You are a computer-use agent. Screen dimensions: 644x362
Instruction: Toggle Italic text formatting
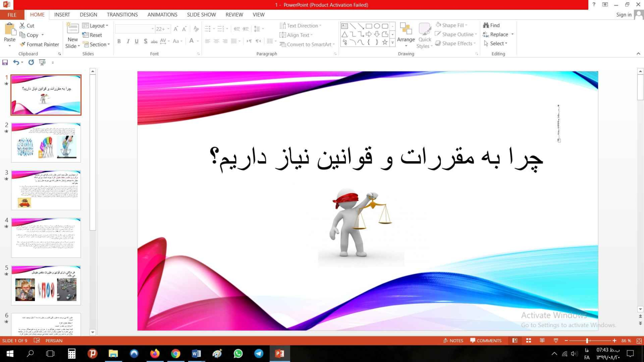click(x=128, y=41)
